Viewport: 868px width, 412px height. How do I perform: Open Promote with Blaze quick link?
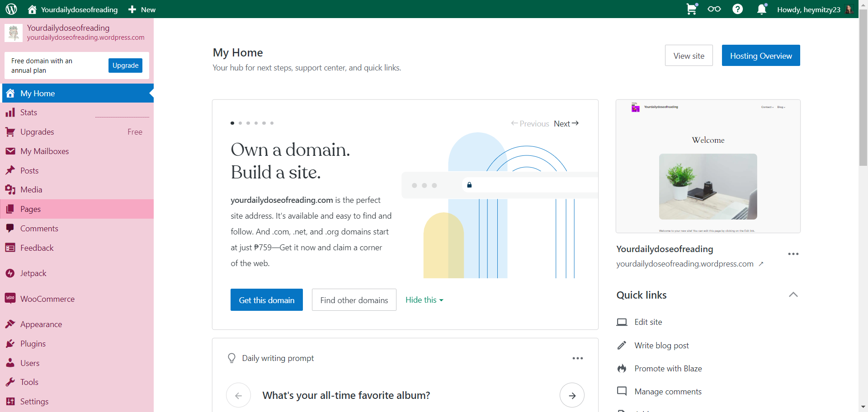point(668,369)
